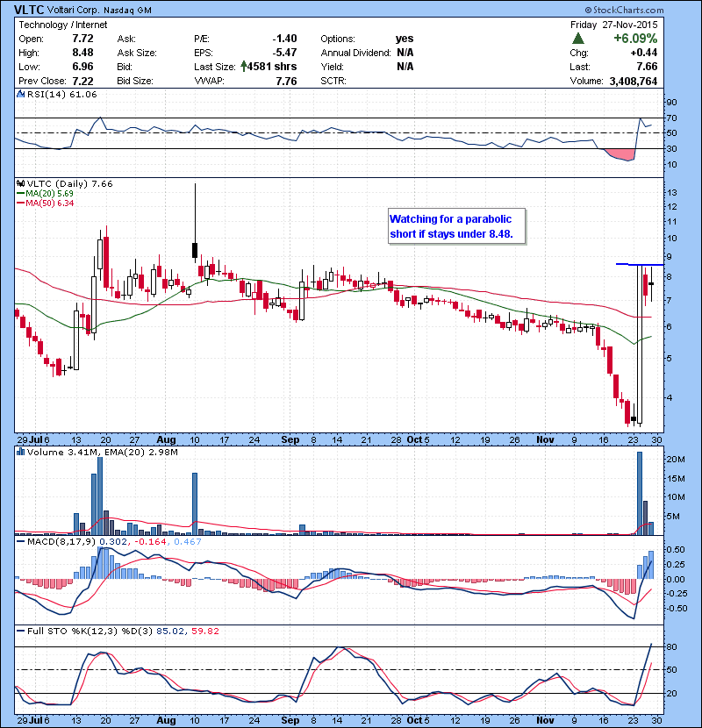The width and height of the screenshot is (702, 728).
Task: Click the stochastic 80 level axis label
Action: pos(671,646)
